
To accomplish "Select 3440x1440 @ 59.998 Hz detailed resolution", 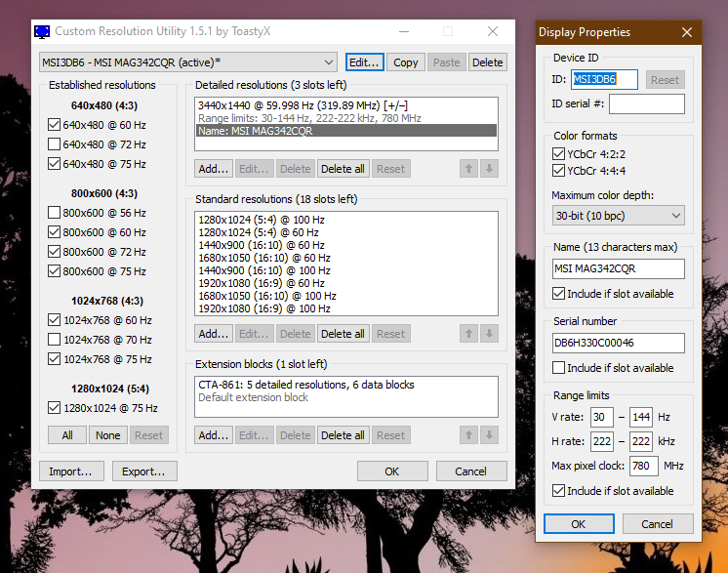I will pyautogui.click(x=346, y=105).
